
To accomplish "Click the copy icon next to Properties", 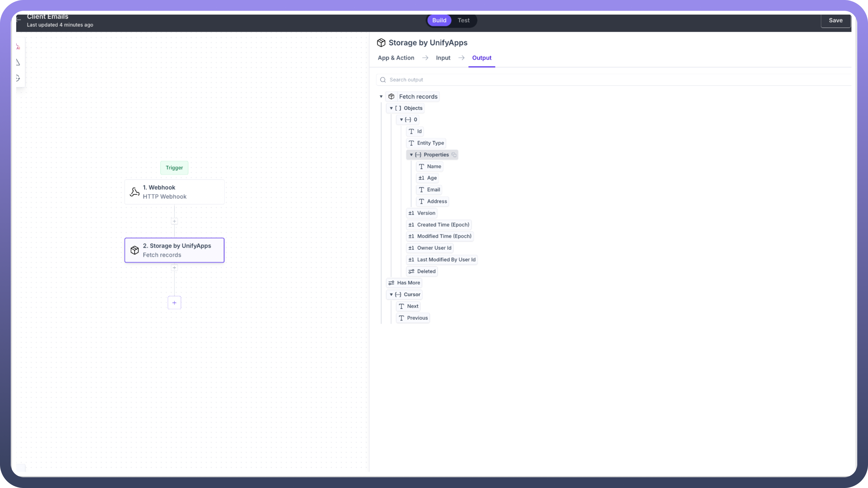I will pyautogui.click(x=454, y=155).
